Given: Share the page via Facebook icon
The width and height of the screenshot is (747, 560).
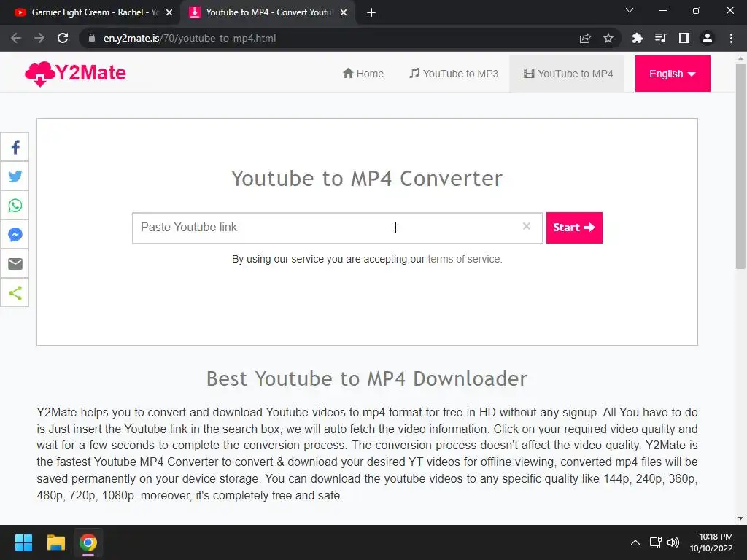Looking at the screenshot, I should [15, 147].
